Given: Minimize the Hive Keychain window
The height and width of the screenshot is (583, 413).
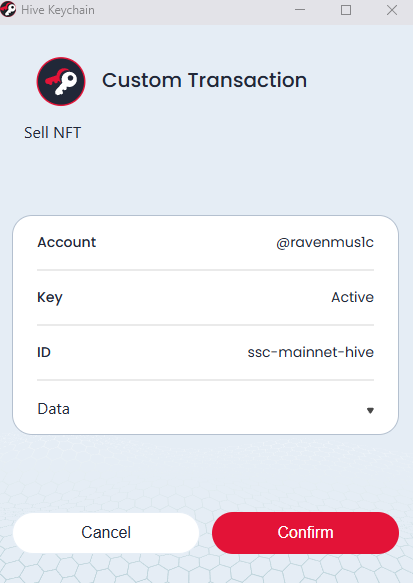Looking at the screenshot, I should [x=300, y=10].
